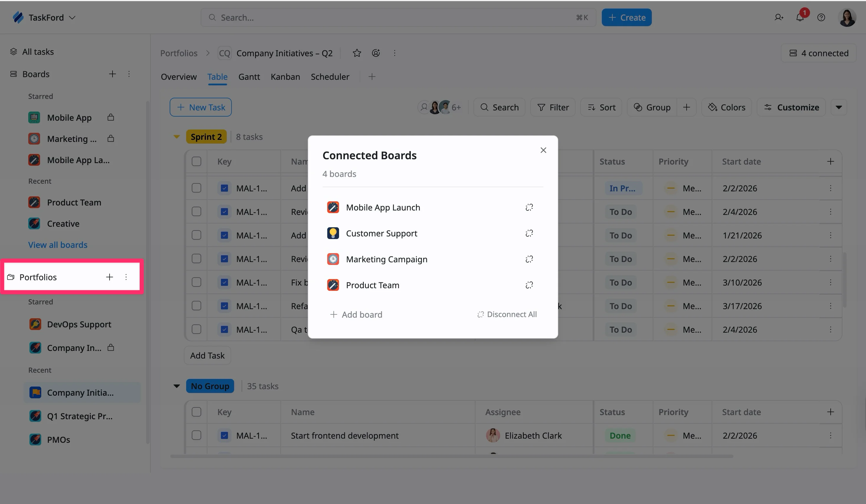Screen dimensions: 866x504
Task: Add column in No Group table header
Action: tap(830, 412)
